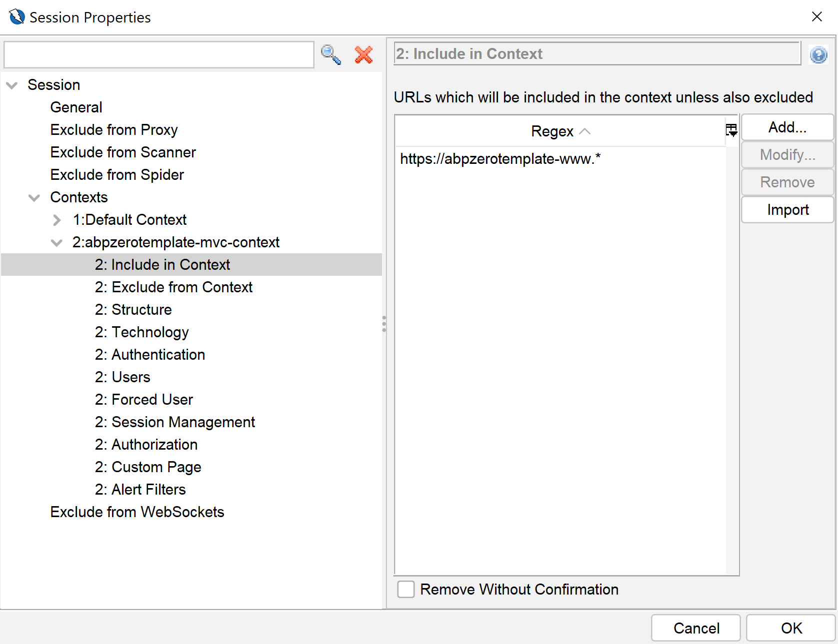Open Exclude from Proxy settings
Screen dimensions: 838x644
coord(114,130)
